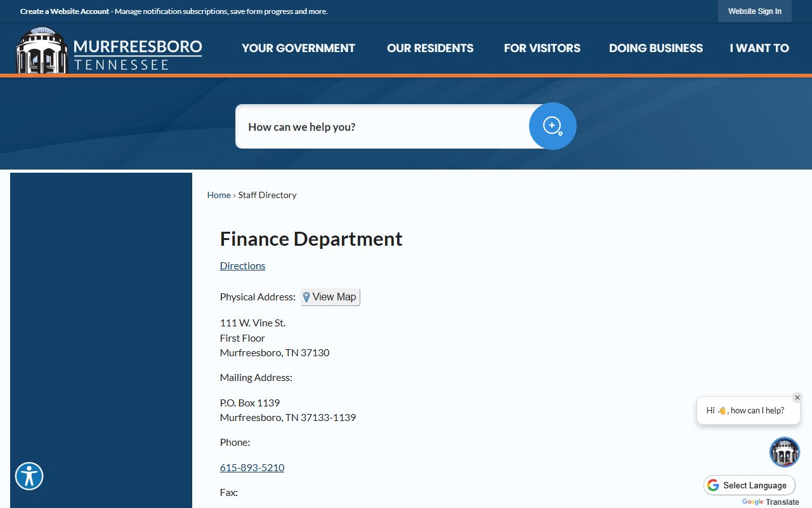Open the chatbot avatar icon
The height and width of the screenshot is (508, 812).
(785, 452)
